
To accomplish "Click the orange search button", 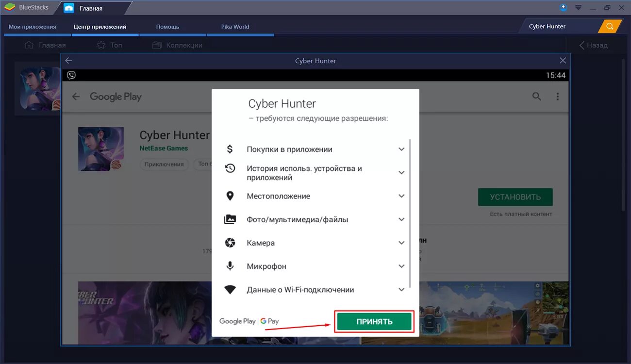I will 610,26.
